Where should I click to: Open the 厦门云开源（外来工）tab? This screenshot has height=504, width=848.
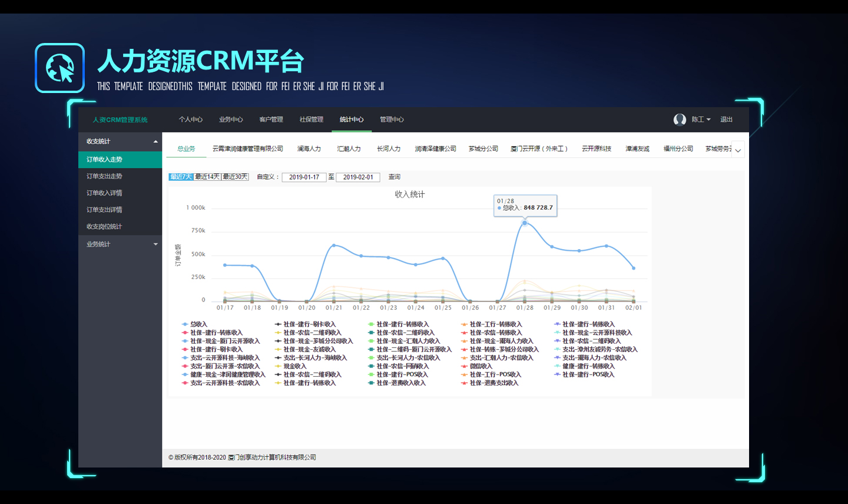[539, 149]
